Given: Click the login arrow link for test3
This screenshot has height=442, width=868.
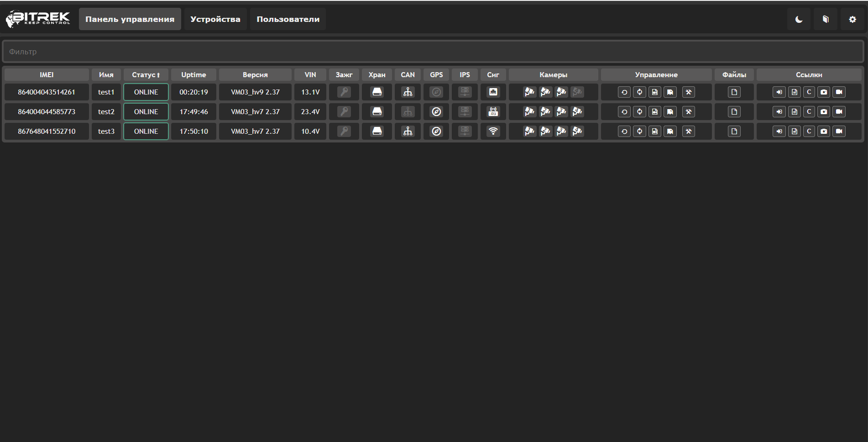Looking at the screenshot, I should (779, 132).
